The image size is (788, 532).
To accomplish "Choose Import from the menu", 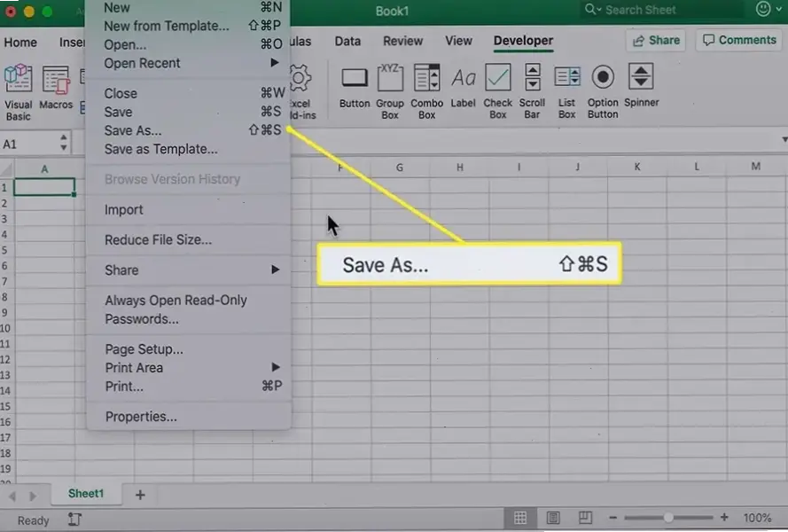I will pyautogui.click(x=188, y=209).
